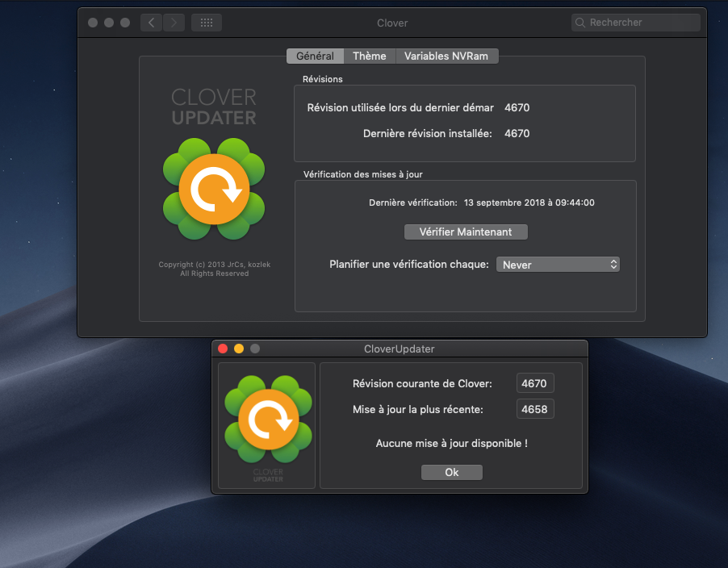Click the Dernière vérification label
Viewport: 728px width, 568px height.
pyautogui.click(x=412, y=203)
